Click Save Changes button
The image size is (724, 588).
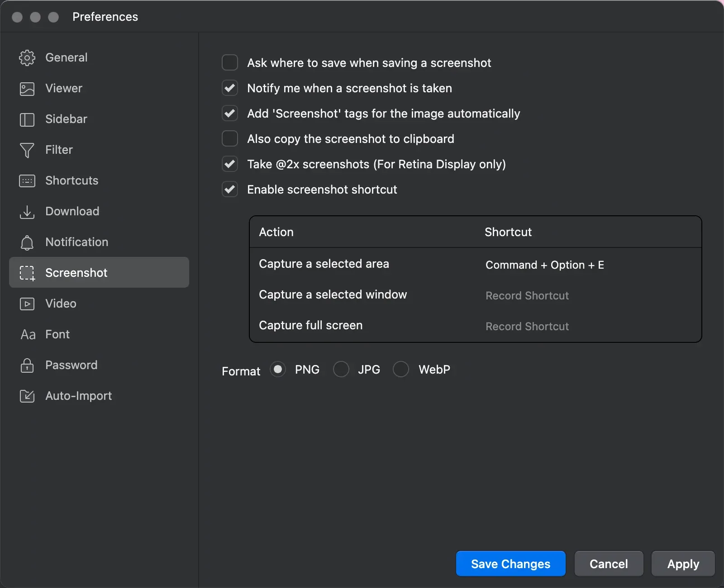click(x=511, y=564)
